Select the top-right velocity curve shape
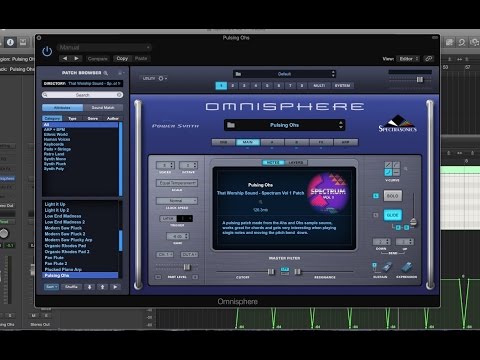This screenshot has width=480, height=360. (x=396, y=165)
